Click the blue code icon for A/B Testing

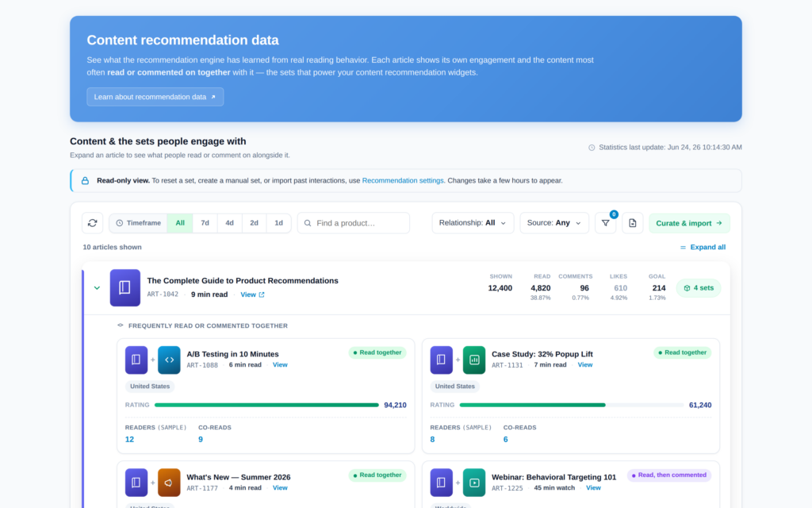tap(170, 360)
